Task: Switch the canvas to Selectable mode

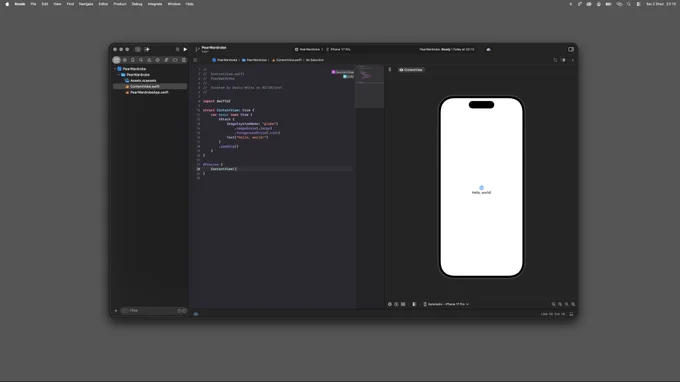Action: pos(396,304)
